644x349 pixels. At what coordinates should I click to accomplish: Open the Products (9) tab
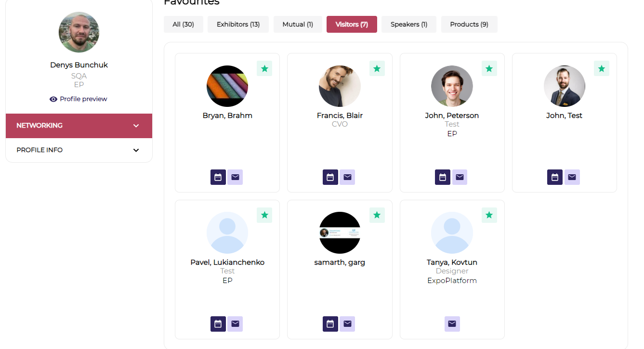pos(469,25)
